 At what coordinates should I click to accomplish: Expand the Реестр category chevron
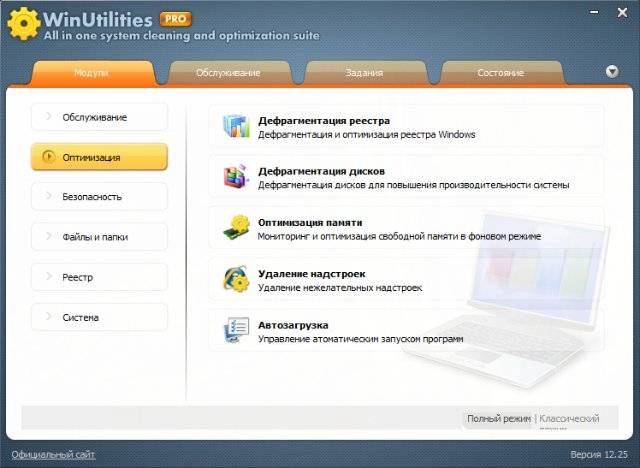pyautogui.click(x=49, y=277)
